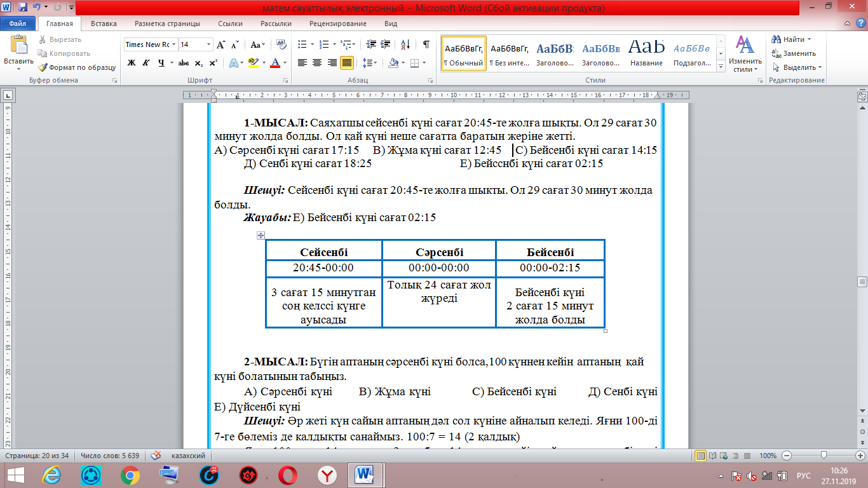The width and height of the screenshot is (868, 488).
Task: Change language via казахский indicator
Action: pyautogui.click(x=187, y=456)
